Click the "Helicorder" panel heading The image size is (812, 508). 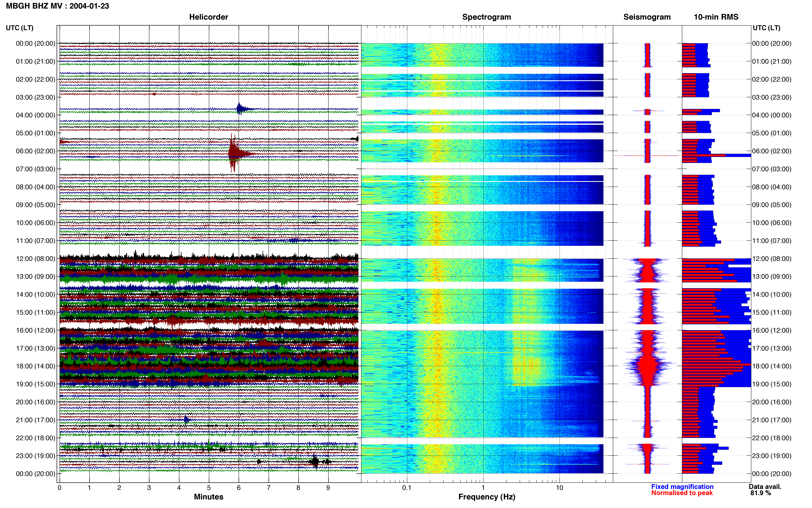[209, 17]
